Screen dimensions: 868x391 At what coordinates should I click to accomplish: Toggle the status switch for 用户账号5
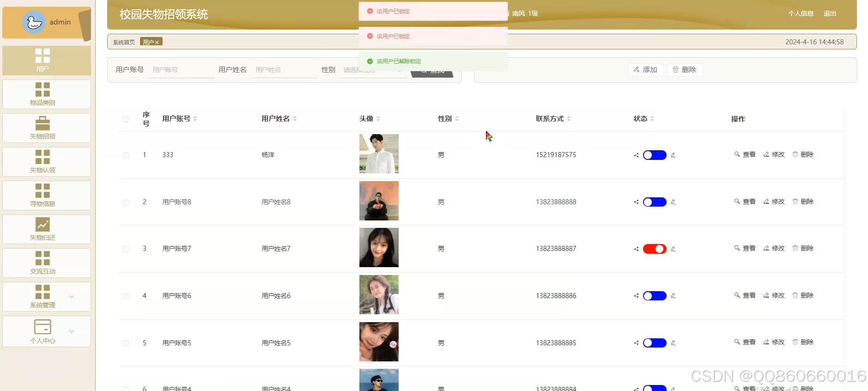(x=655, y=343)
